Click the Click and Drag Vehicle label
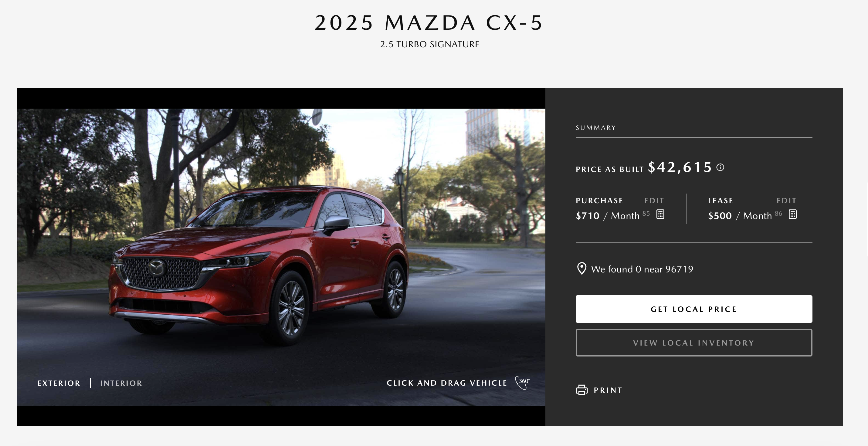Image resolution: width=868 pixels, height=446 pixels. [447, 383]
